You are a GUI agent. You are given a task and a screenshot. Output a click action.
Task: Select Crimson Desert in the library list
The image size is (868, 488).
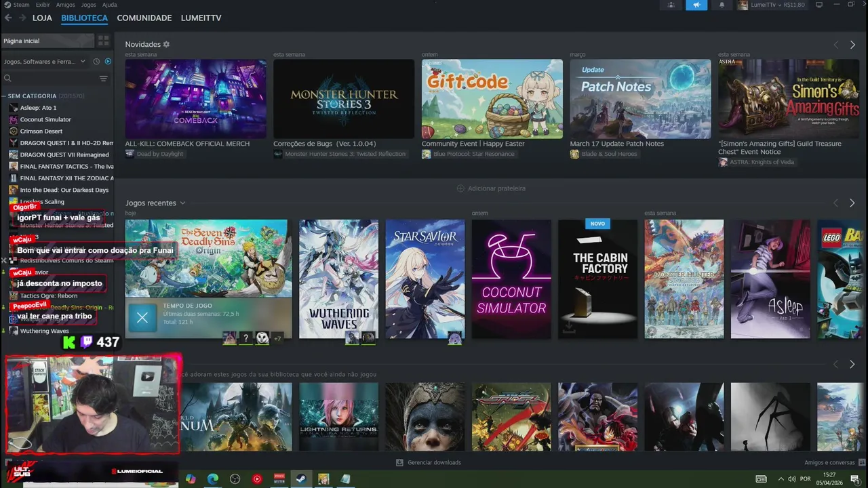41,131
